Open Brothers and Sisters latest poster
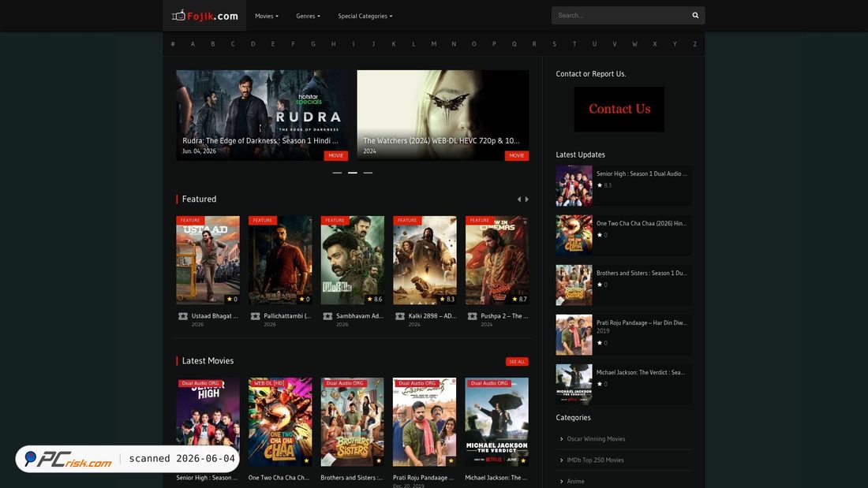868x488 pixels. [x=353, y=422]
